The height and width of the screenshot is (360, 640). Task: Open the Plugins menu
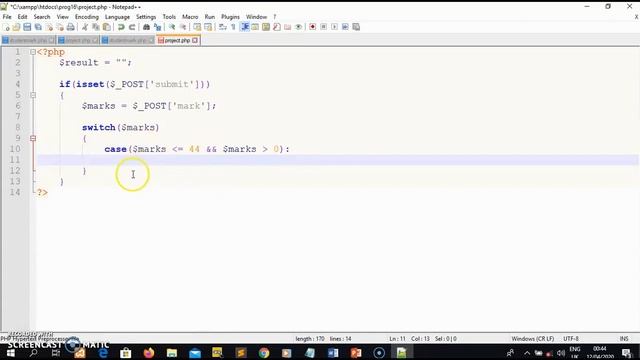click(x=230, y=17)
